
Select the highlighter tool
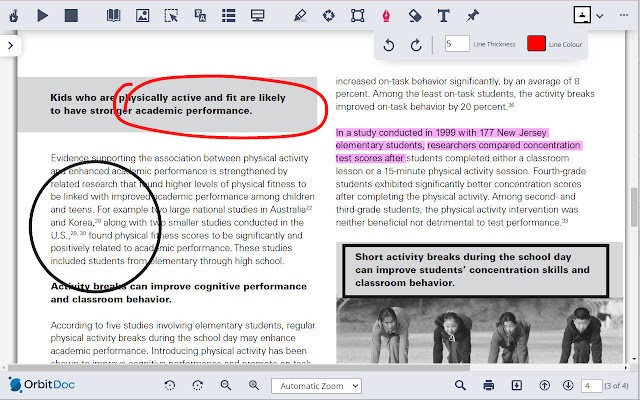click(x=299, y=16)
